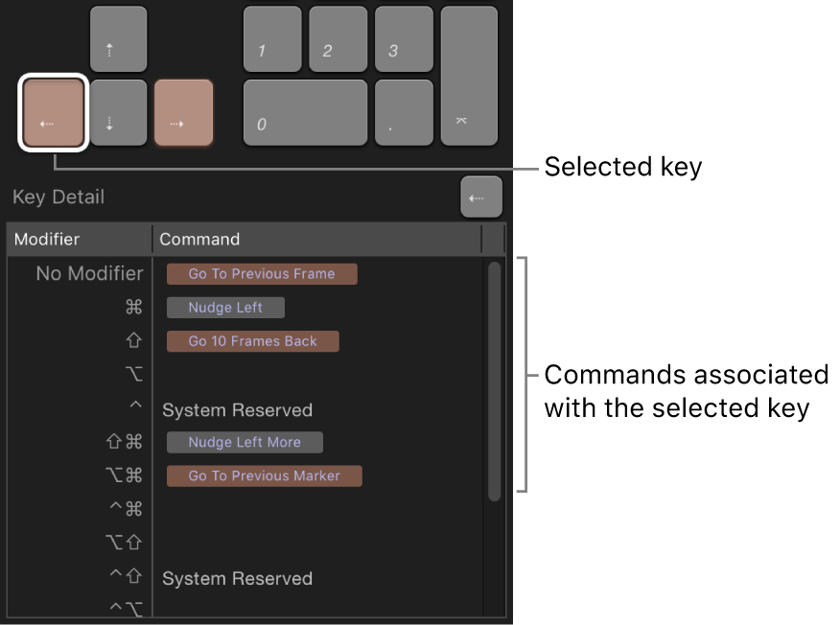Screen dimensions: 840x625
Task: Select numpad key 1
Action: 271,38
